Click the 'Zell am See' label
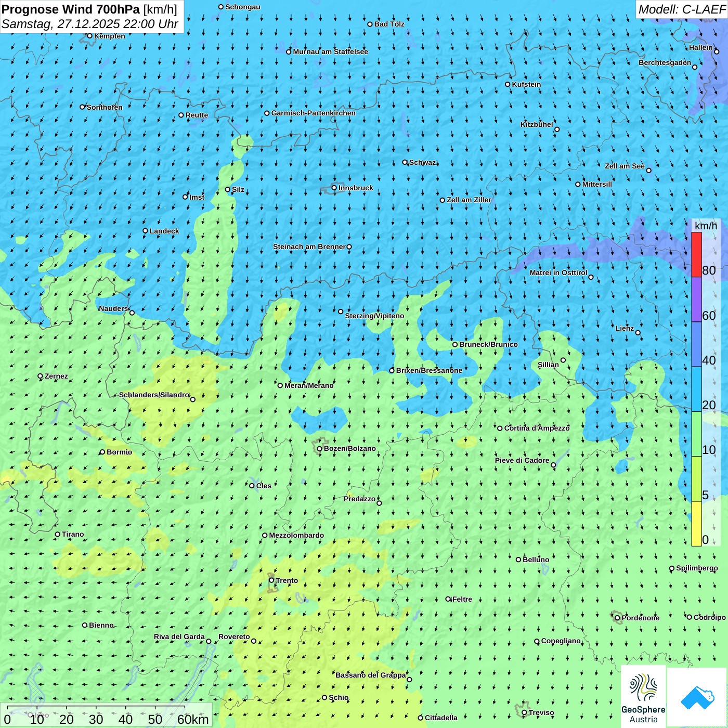 coord(625,166)
